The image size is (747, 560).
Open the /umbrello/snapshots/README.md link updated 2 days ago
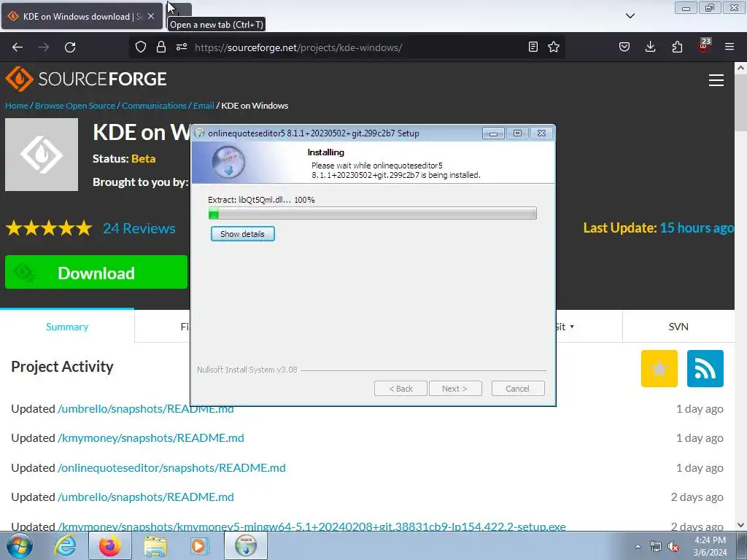(x=146, y=497)
